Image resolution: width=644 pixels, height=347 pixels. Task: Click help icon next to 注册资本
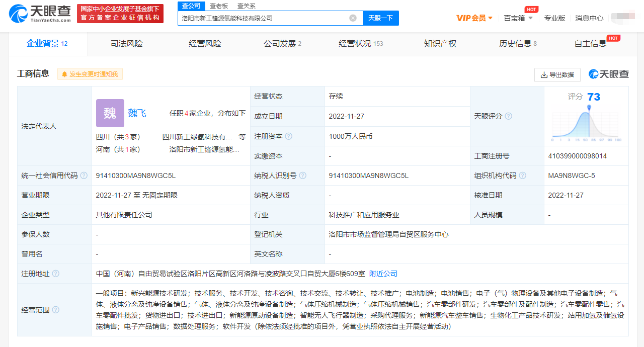pos(288,136)
